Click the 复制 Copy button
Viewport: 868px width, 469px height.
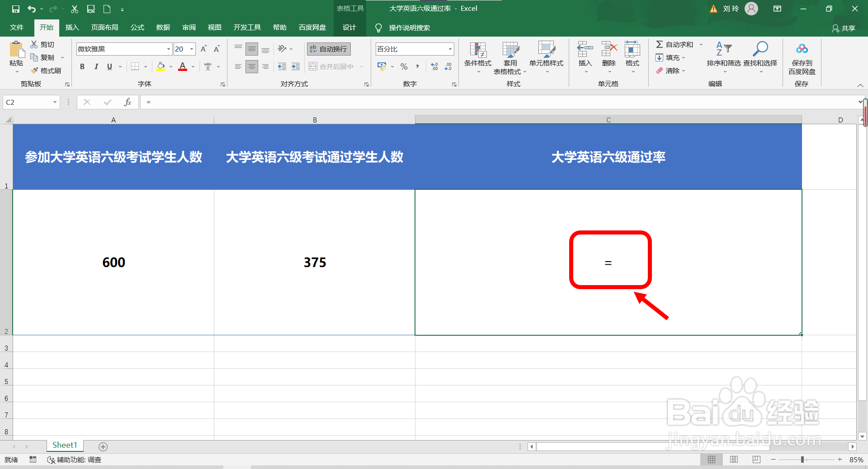pos(42,57)
